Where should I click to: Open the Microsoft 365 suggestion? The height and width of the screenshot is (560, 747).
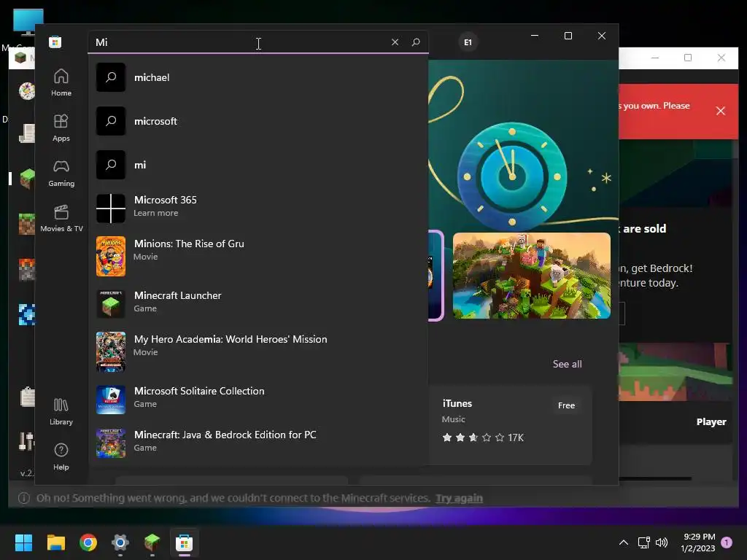258,208
